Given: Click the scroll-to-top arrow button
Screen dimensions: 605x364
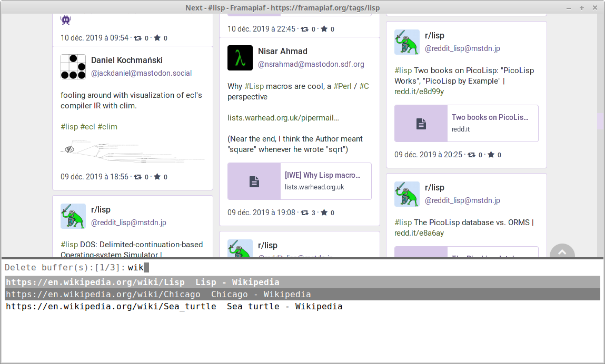Looking at the screenshot, I should [x=562, y=251].
